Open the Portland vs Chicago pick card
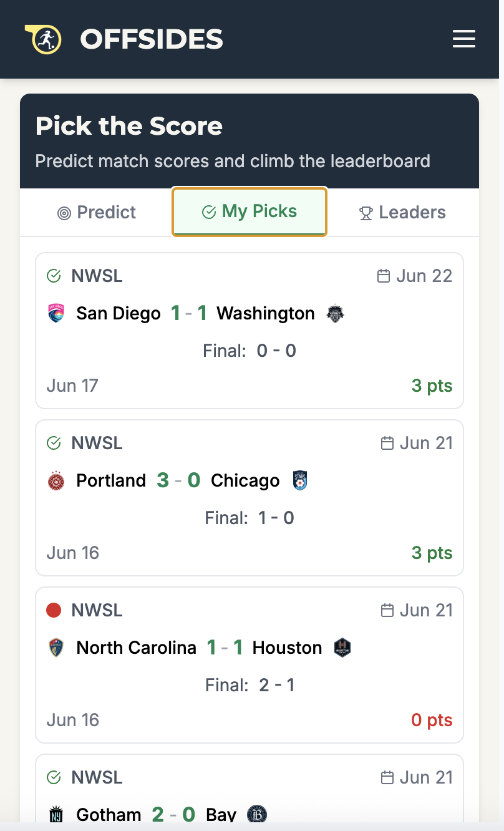The height and width of the screenshot is (831, 504). click(x=250, y=498)
